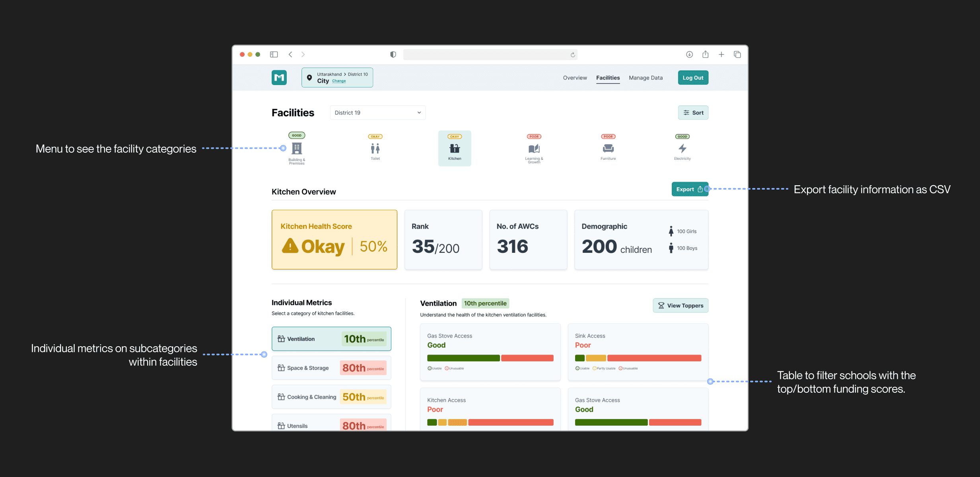Open browser downloads icon
This screenshot has height=477, width=980.
tap(689, 54)
